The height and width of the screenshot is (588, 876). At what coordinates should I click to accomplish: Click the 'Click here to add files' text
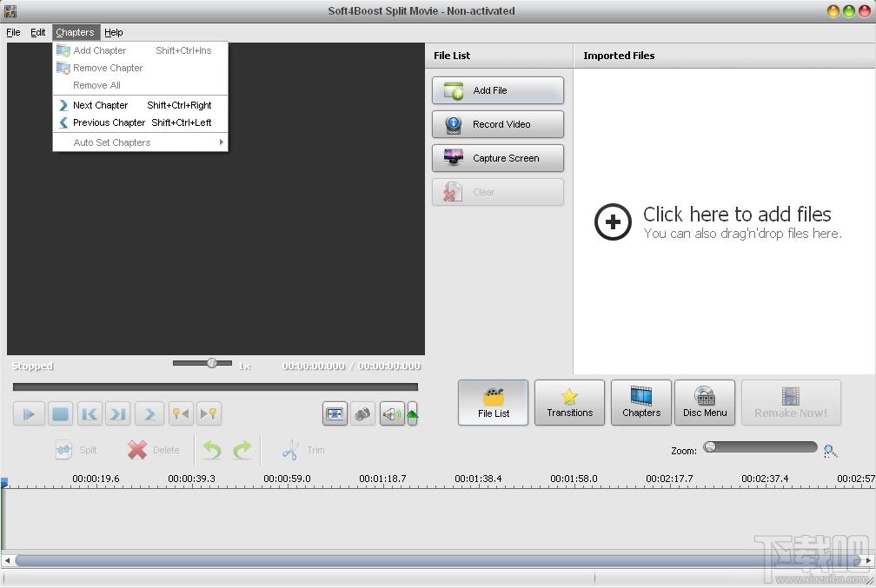coord(737,214)
